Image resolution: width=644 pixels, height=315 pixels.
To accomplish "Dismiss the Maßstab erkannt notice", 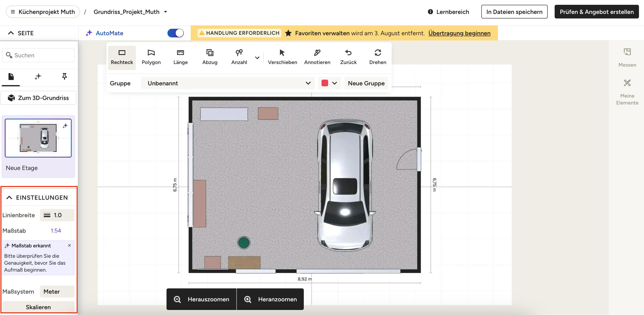I will point(69,245).
